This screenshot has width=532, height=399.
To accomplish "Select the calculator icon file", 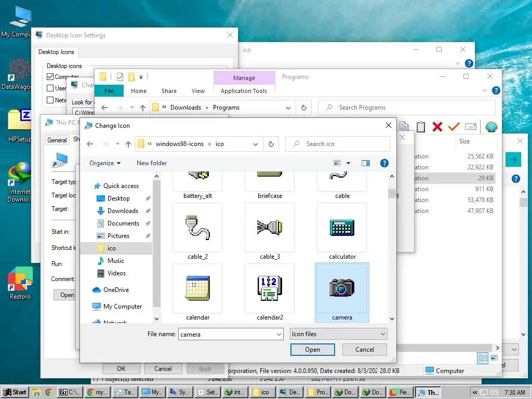I will tap(342, 232).
